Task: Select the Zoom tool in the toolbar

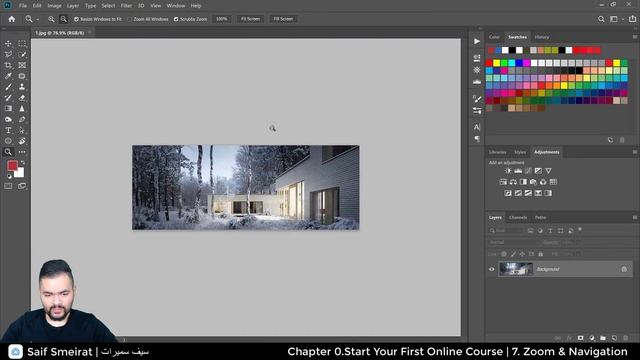Action: (x=8, y=152)
